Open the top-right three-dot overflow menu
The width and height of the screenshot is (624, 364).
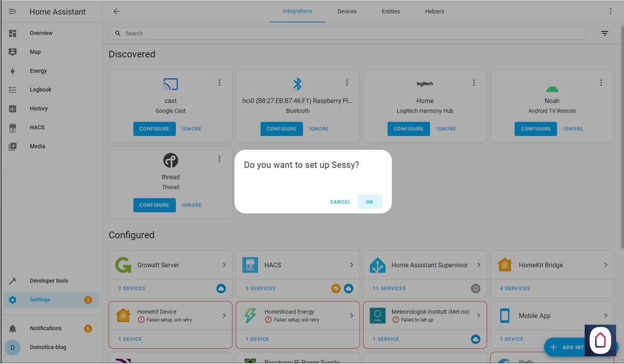[x=611, y=12]
